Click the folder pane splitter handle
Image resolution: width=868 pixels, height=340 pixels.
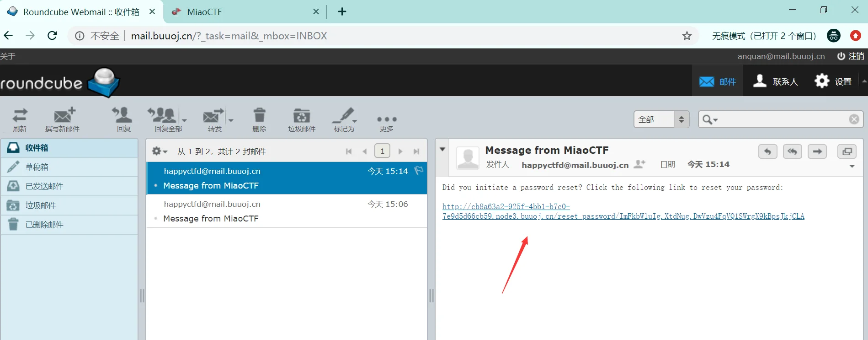pyautogui.click(x=142, y=296)
